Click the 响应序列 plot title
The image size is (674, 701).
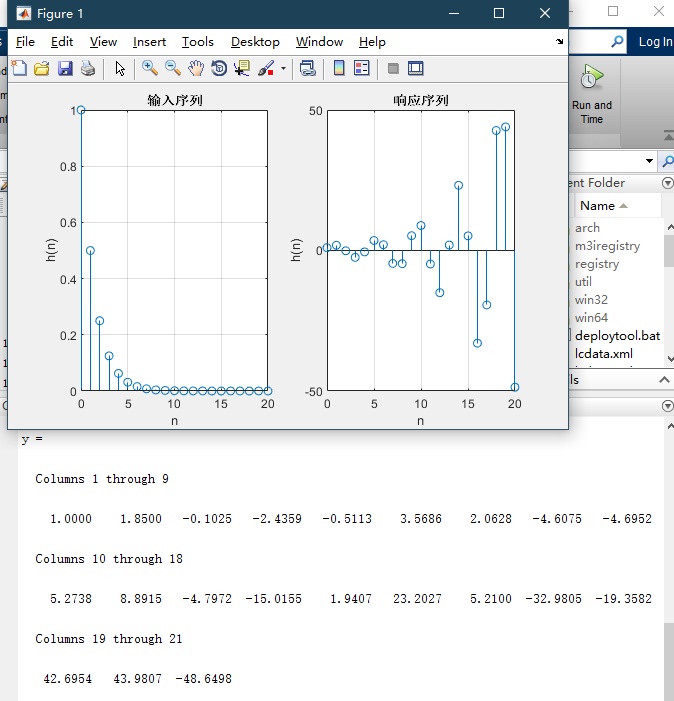click(421, 100)
